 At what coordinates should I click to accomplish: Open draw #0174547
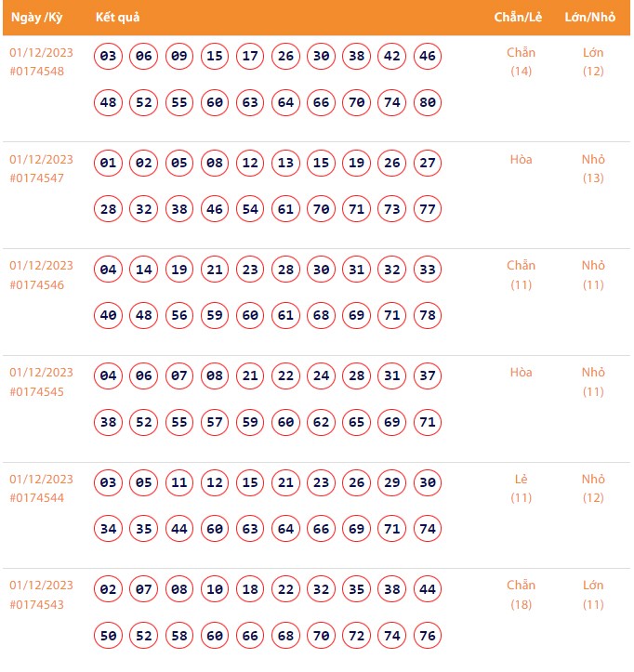tap(37, 178)
